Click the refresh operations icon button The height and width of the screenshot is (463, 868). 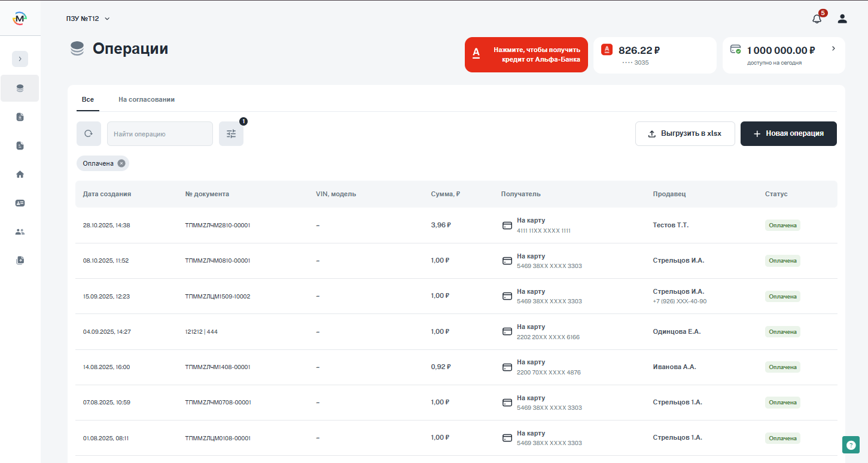(x=89, y=134)
